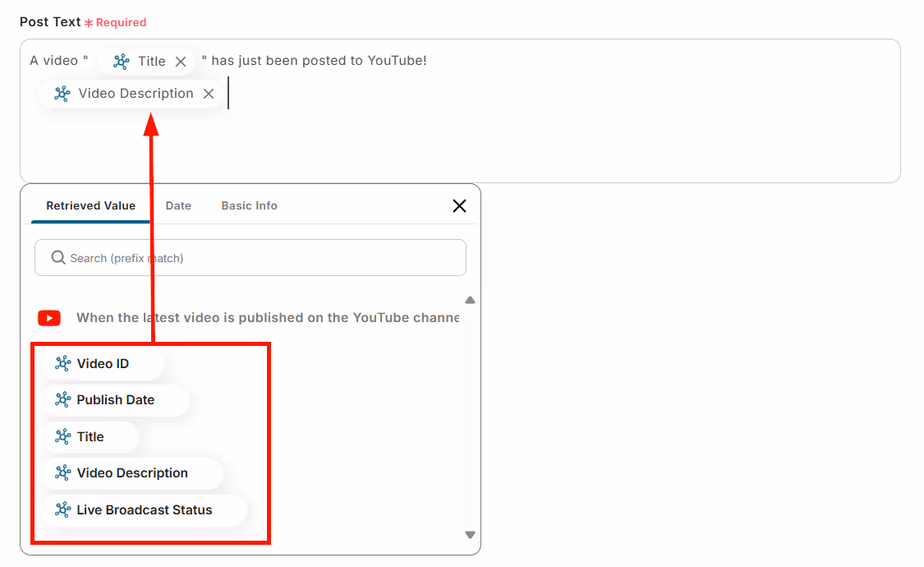Image resolution: width=924 pixels, height=567 pixels.
Task: Click the Video ID item's node icon
Action: point(62,364)
